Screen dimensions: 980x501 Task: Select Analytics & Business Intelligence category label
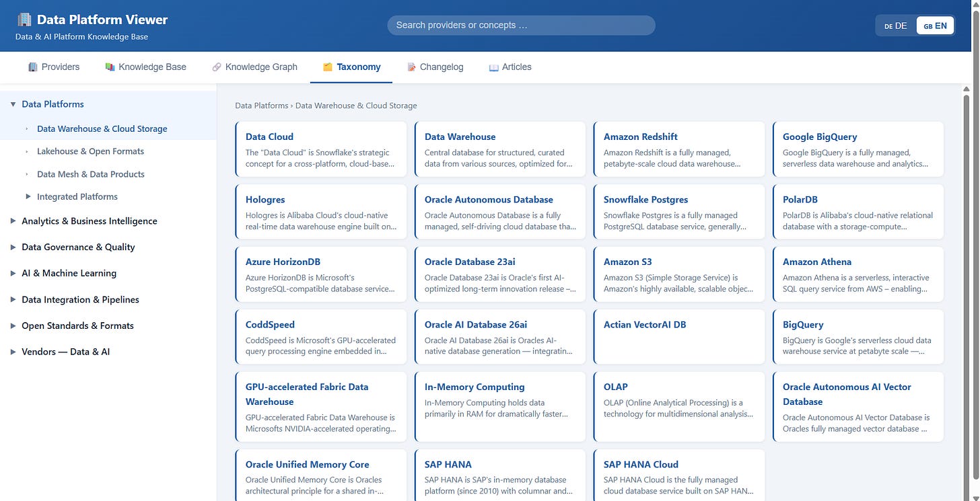coord(90,221)
